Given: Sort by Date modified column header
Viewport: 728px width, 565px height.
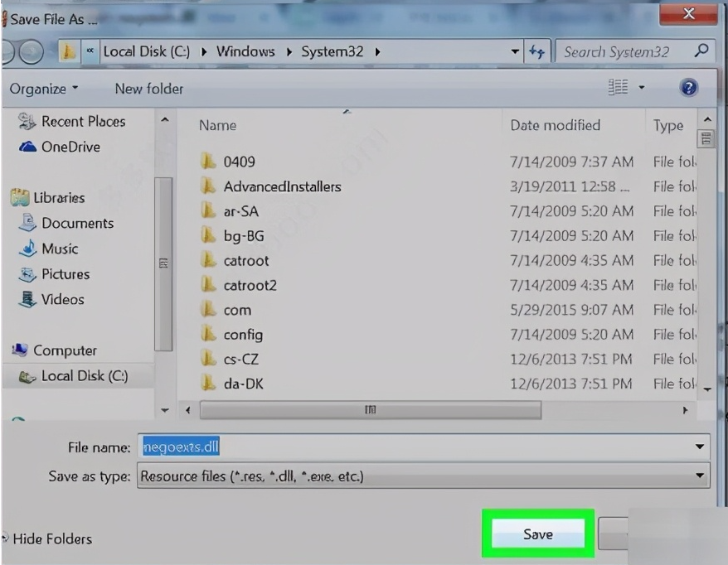Looking at the screenshot, I should click(555, 125).
